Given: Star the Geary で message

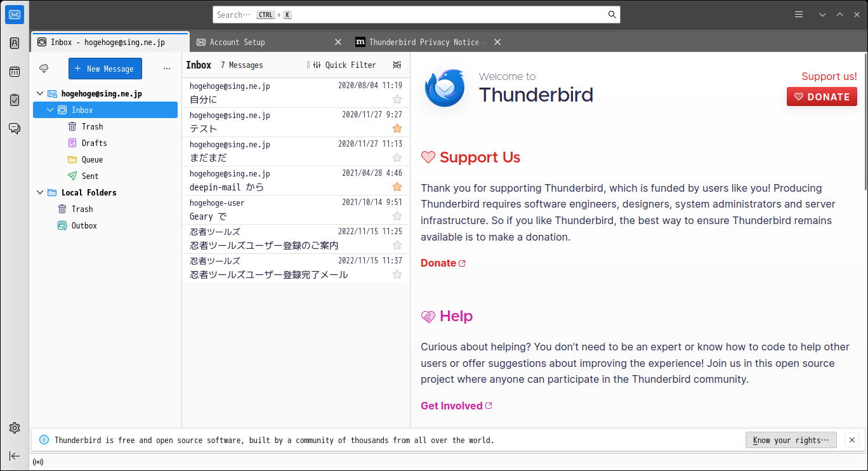Looking at the screenshot, I should pyautogui.click(x=397, y=216).
